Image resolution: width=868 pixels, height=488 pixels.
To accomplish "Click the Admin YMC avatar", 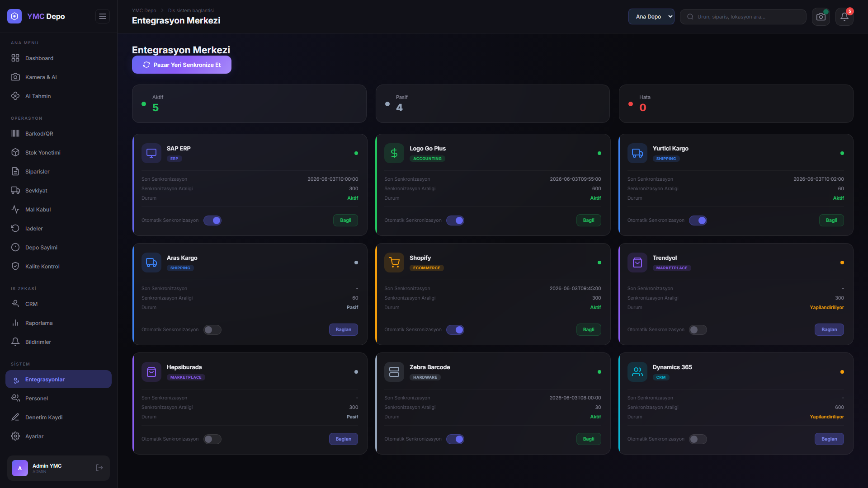I will point(20,468).
